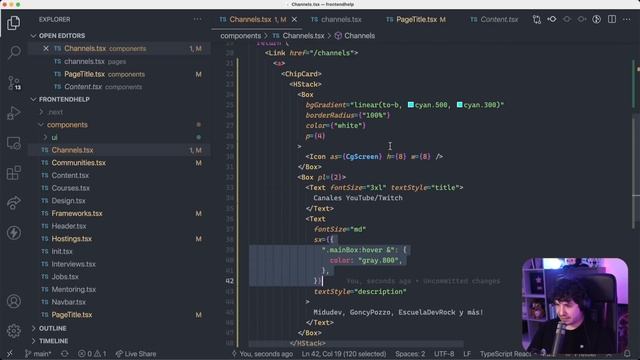The height and width of the screenshot is (360, 640).
Task: Start a Live Share session
Action: 136,354
